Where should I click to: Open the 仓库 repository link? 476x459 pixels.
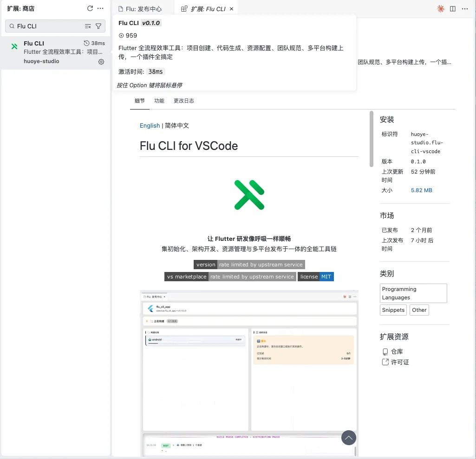pyautogui.click(x=393, y=352)
